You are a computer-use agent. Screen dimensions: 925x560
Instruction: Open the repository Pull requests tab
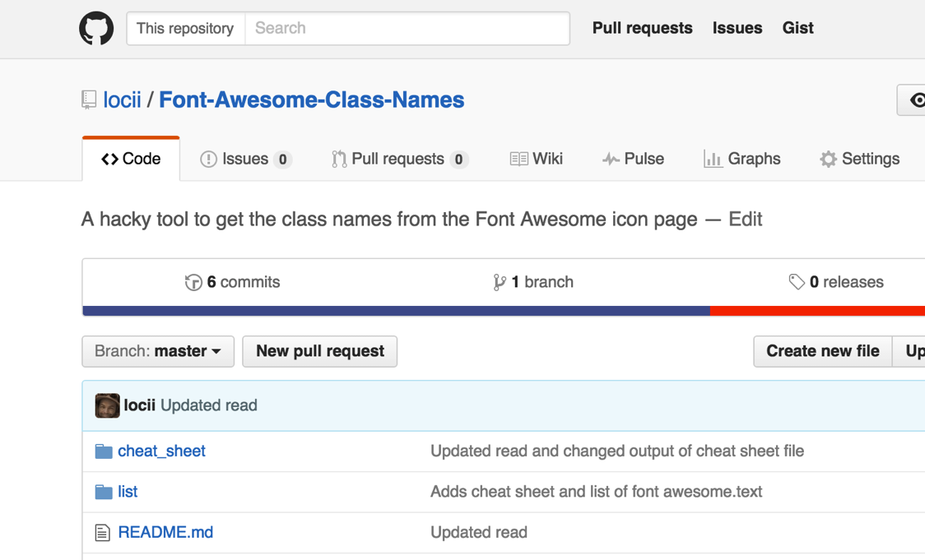tap(399, 160)
